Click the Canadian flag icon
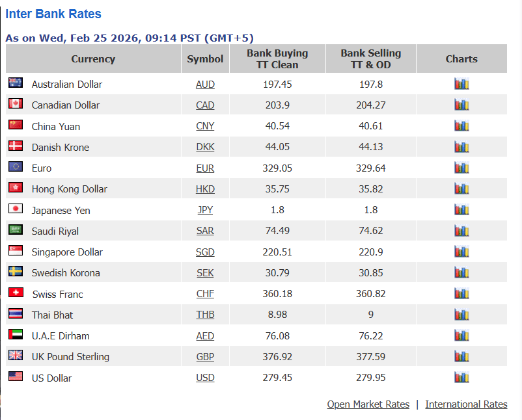 [x=16, y=103]
